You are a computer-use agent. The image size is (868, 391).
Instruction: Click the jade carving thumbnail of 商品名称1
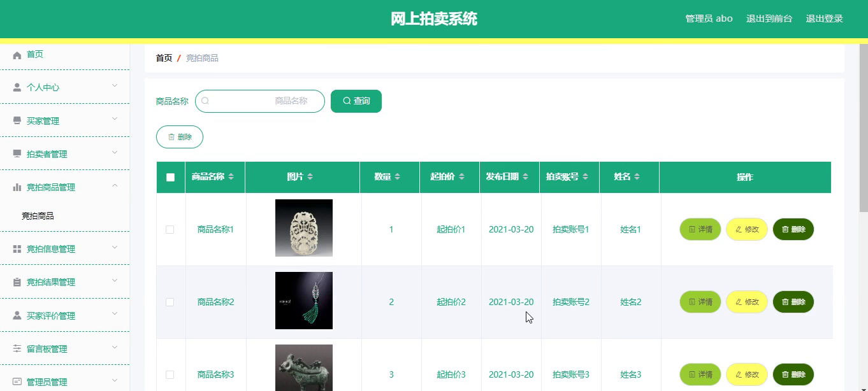tap(304, 228)
